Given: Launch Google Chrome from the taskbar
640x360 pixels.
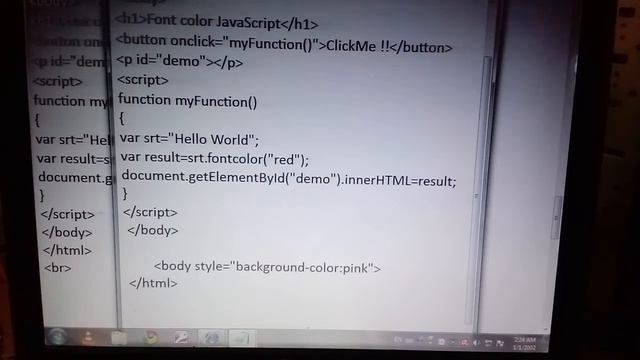Looking at the screenshot, I should click(151, 338).
